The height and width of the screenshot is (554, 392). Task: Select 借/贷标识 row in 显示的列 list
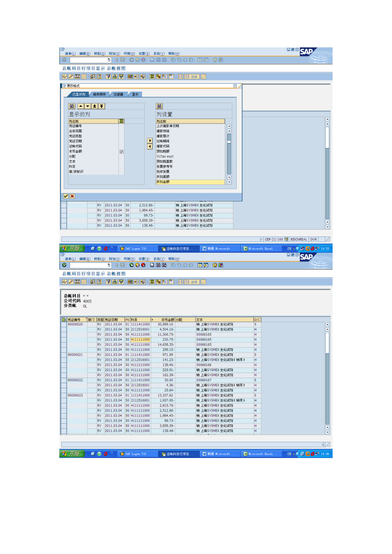[93, 172]
